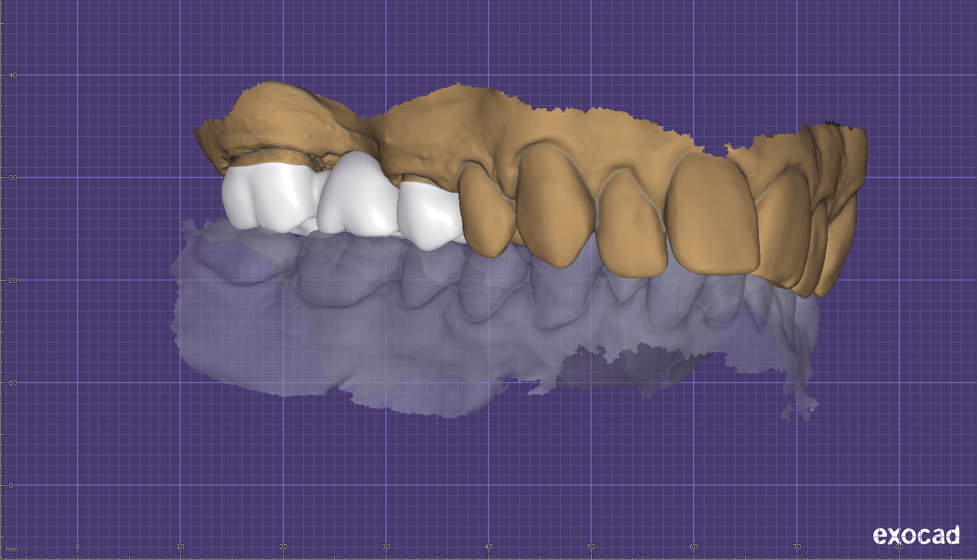Click the mm unit label in the ruler corner
The image size is (977, 560).
(11, 550)
